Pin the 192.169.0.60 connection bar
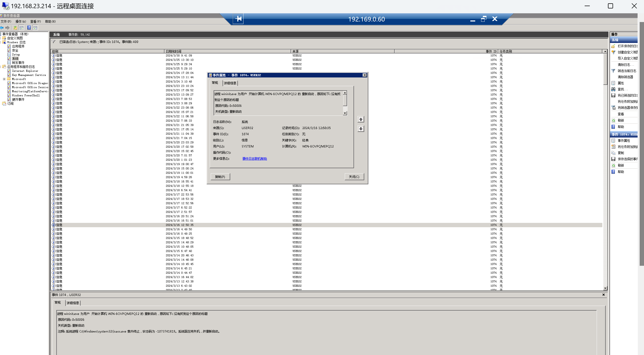The width and height of the screenshot is (644, 355). coord(238,19)
